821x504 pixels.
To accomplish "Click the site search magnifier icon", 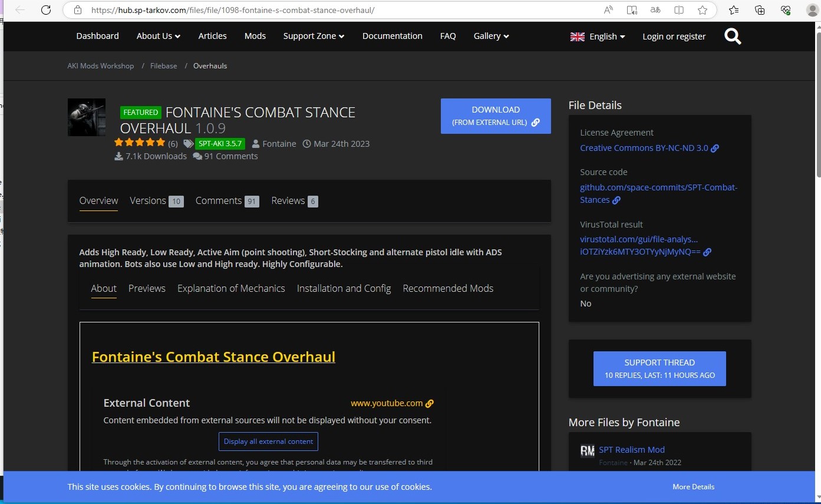I will pyautogui.click(x=733, y=37).
